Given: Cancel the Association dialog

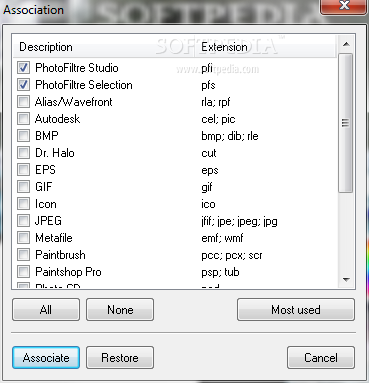Looking at the screenshot, I should pyautogui.click(x=321, y=358).
